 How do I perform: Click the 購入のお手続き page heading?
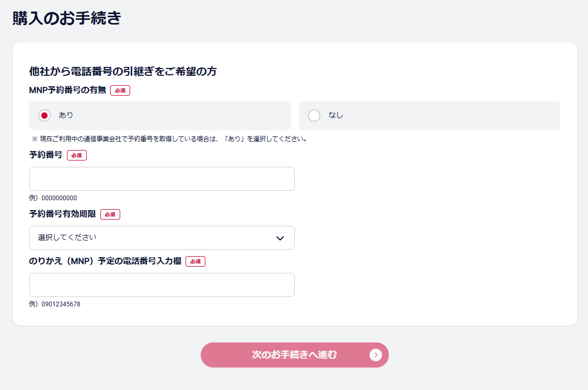67,18
